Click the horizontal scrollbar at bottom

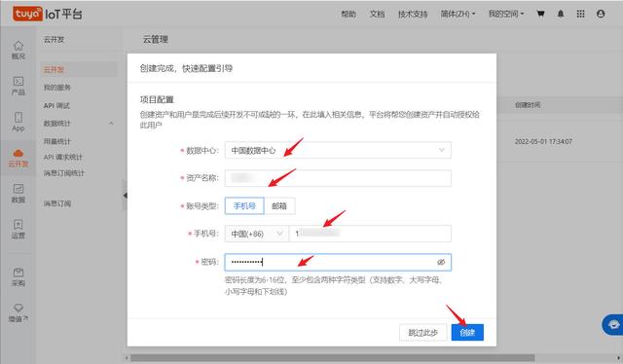[x=332, y=358]
